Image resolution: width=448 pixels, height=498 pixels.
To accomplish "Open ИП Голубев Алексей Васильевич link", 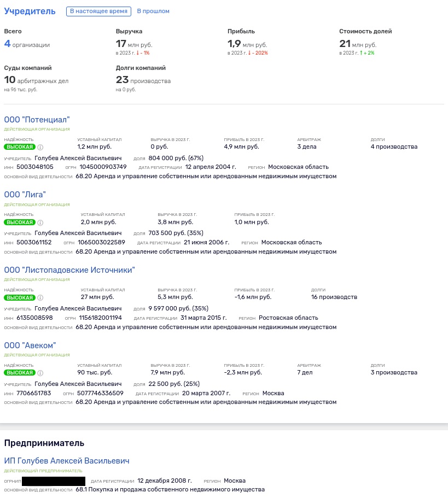I will pyautogui.click(x=67, y=460).
